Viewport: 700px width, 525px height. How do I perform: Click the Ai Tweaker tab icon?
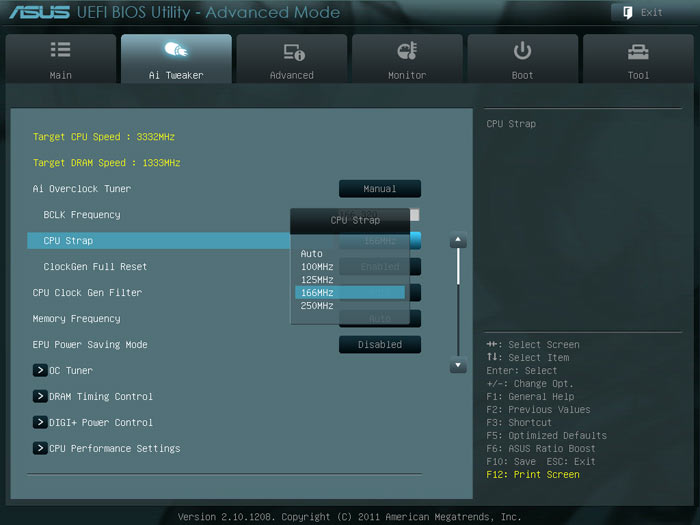pyautogui.click(x=176, y=51)
